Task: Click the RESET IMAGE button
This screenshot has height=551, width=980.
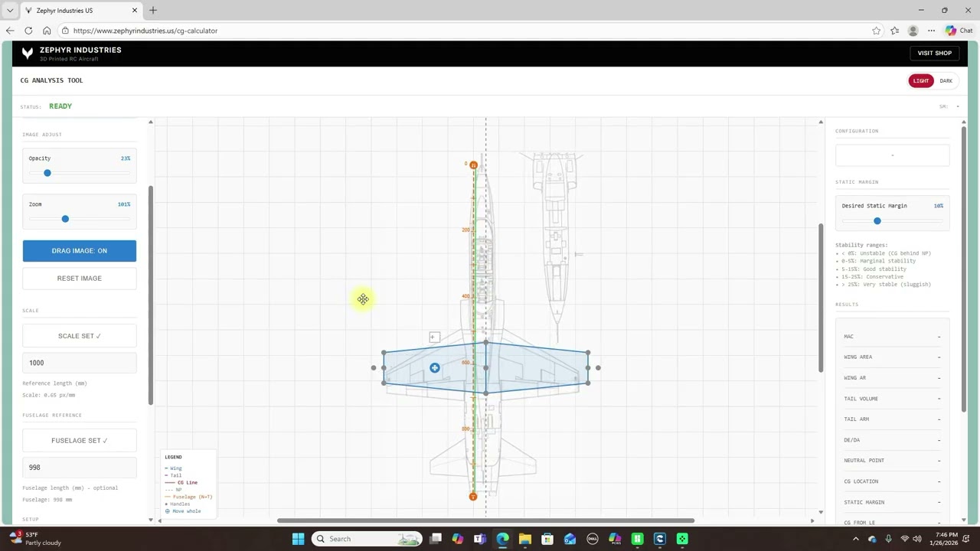Action: click(80, 279)
